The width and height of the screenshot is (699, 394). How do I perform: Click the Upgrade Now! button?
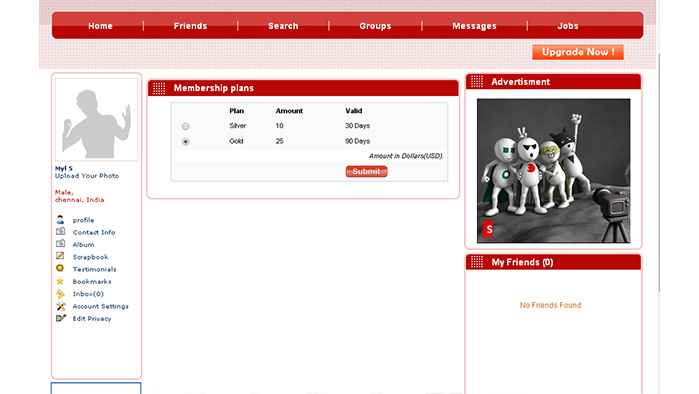point(578,52)
